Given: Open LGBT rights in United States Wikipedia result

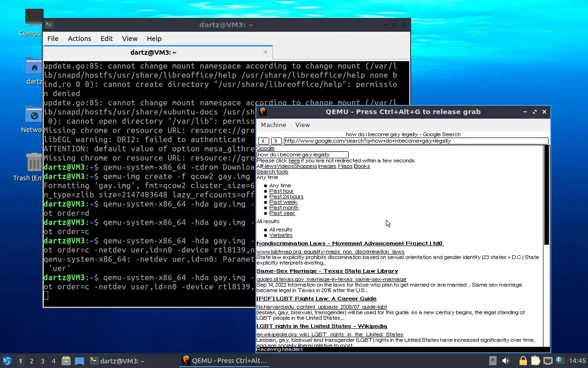Looking at the screenshot, I should pyautogui.click(x=322, y=326).
